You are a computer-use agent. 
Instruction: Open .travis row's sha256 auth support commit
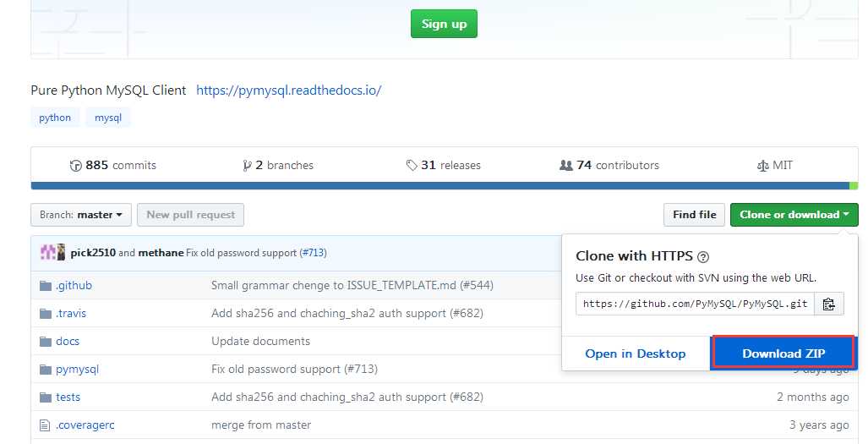347,314
